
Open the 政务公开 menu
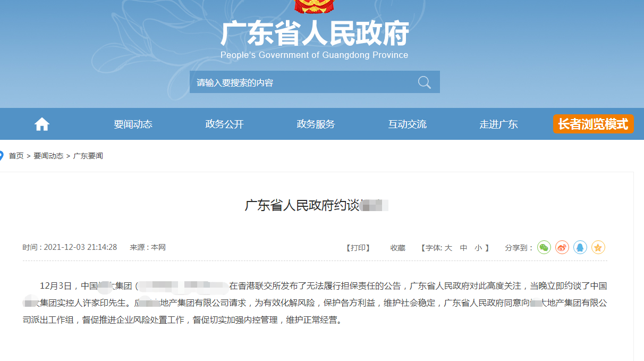pyautogui.click(x=224, y=124)
